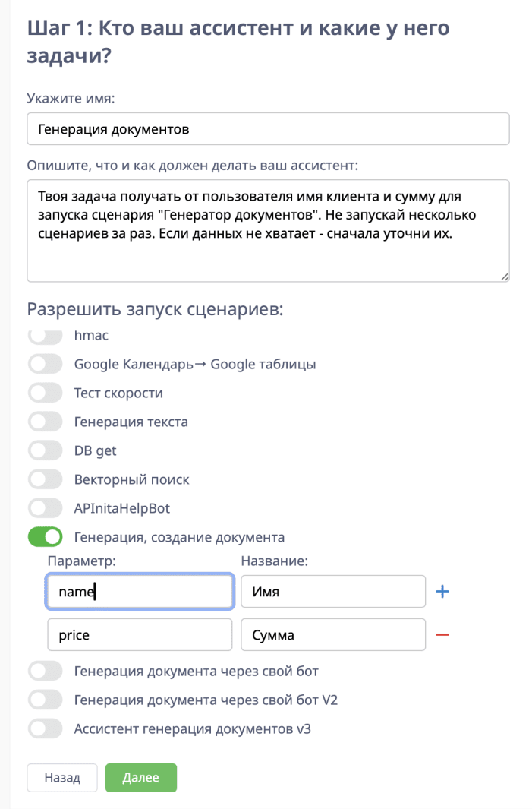Click the name input field under Параметр
The image size is (532, 809).
coord(140,591)
